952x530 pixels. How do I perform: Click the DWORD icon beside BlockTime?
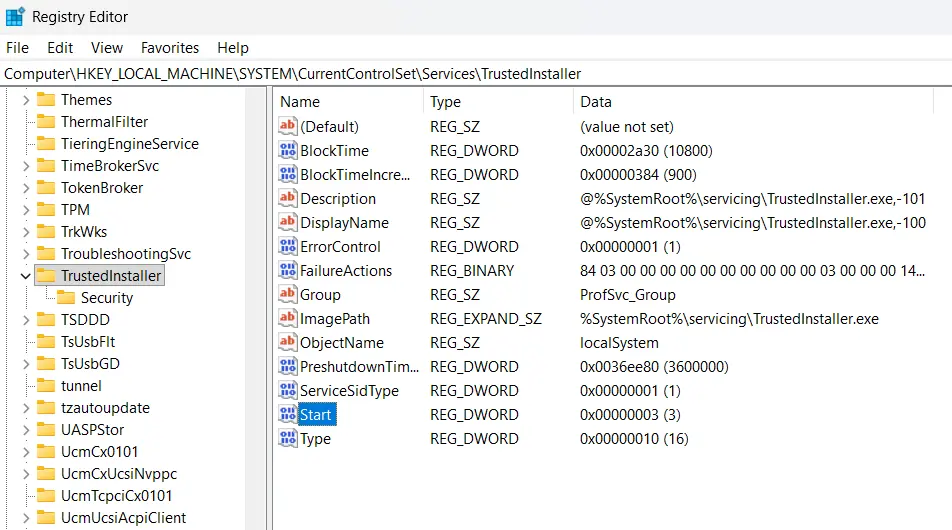pyautogui.click(x=288, y=150)
